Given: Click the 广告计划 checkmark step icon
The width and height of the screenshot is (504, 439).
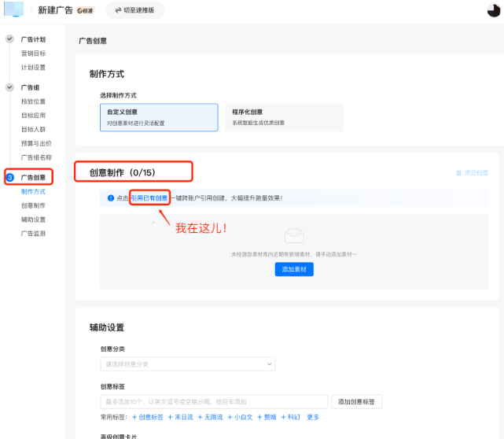Looking at the screenshot, I should tap(10, 39).
